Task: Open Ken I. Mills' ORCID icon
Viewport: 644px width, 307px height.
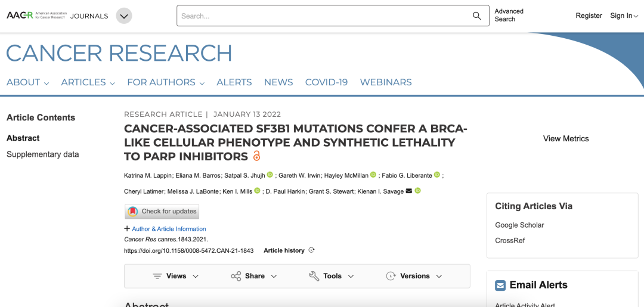Action: pyautogui.click(x=257, y=191)
